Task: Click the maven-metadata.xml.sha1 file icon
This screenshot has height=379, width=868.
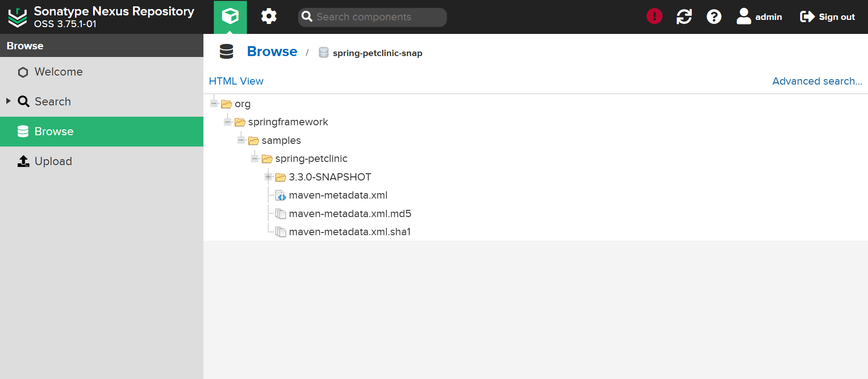Action: pos(281,232)
